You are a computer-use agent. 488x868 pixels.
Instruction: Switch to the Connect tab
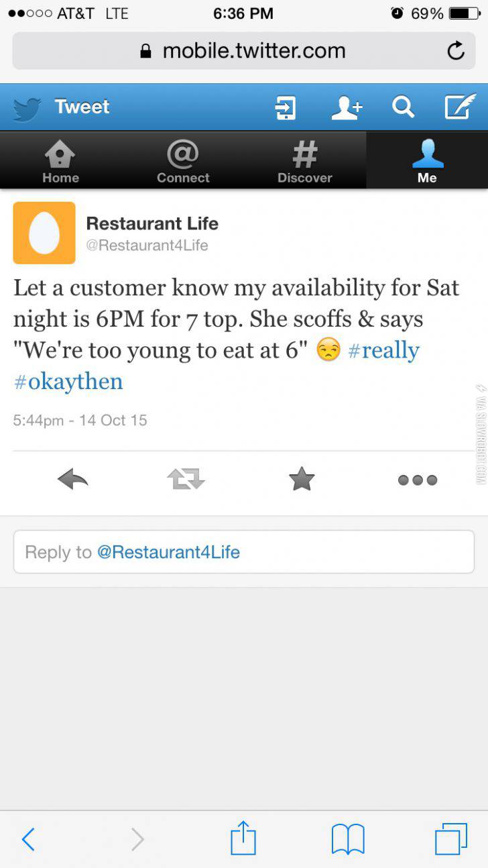point(183,161)
